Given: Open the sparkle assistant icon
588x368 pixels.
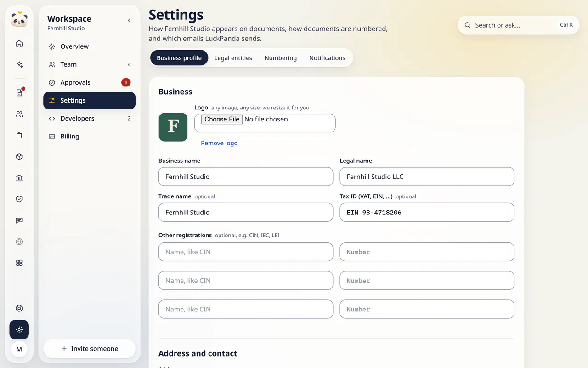Looking at the screenshot, I should pyautogui.click(x=19, y=65).
